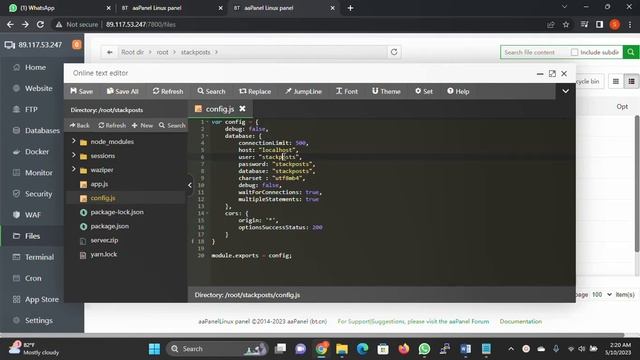This screenshot has width=640, height=360.
Task: Fold the cors block at line 14
Action: (x=207, y=213)
